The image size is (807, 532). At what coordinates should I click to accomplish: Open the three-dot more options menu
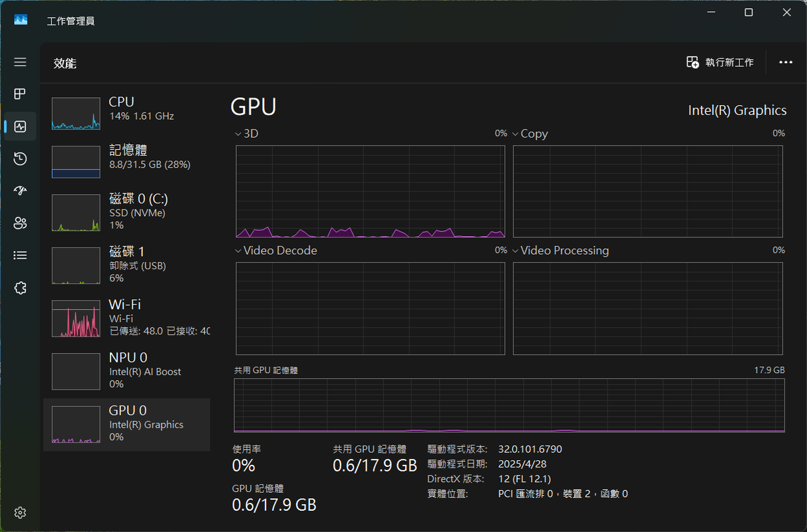click(x=786, y=62)
